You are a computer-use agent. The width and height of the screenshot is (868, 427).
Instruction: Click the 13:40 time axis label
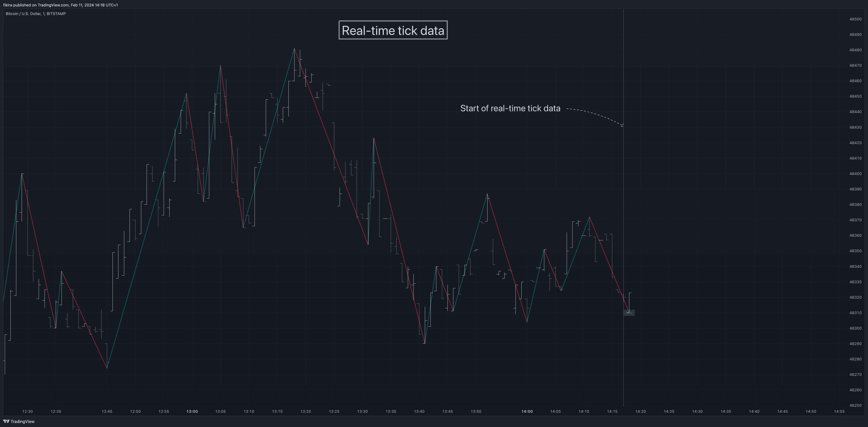(419, 412)
